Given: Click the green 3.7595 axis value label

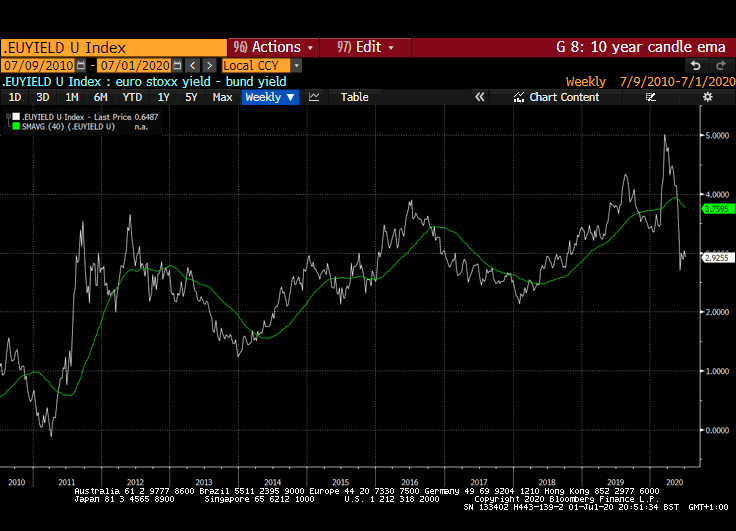Looking at the screenshot, I should click(x=717, y=209).
